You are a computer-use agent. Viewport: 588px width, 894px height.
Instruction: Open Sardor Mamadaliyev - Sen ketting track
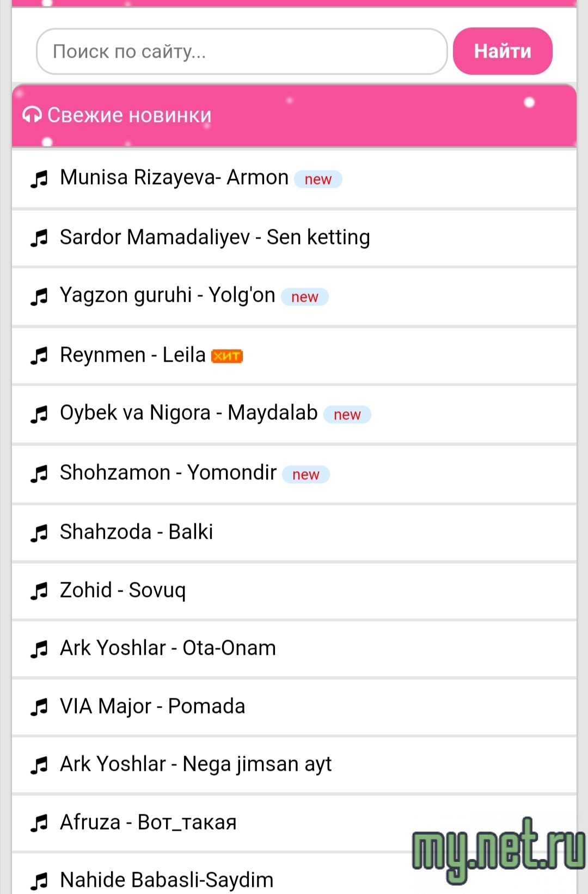coord(215,238)
